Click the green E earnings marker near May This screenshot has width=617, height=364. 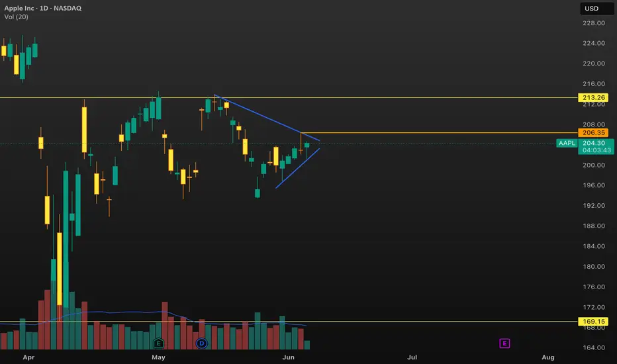[x=158, y=343]
